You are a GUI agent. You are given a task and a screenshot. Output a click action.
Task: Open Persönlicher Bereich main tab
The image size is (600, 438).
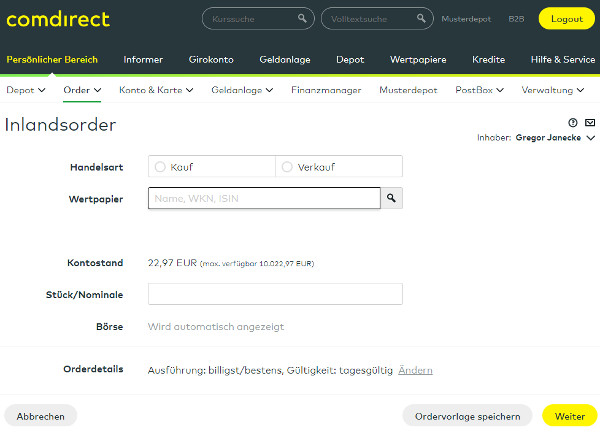52,60
